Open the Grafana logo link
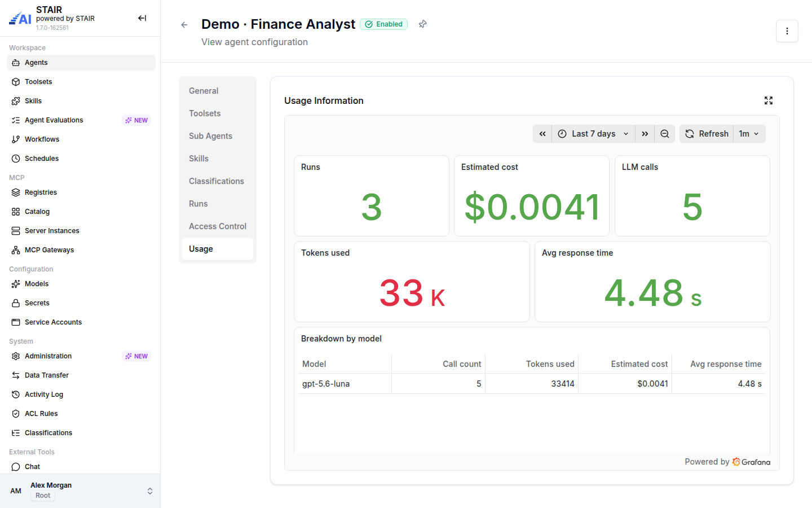Screen dimensions: 812x508 click(x=751, y=462)
